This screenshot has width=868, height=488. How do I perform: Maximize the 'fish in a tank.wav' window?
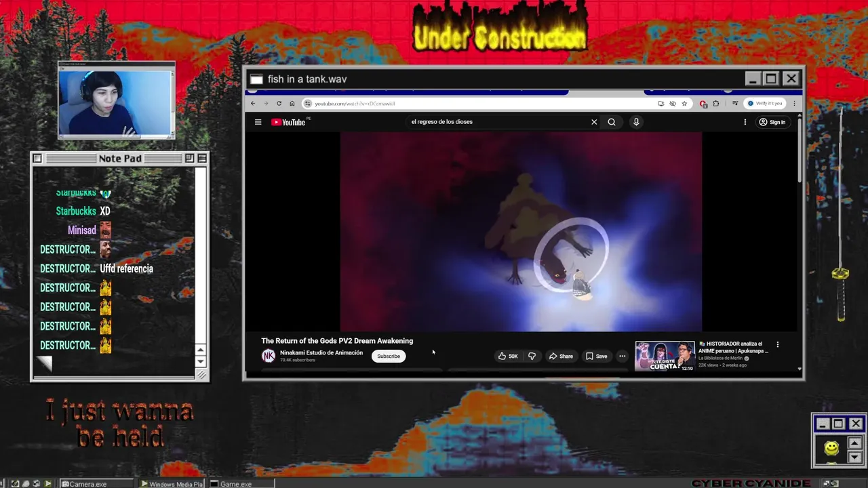tap(771, 79)
